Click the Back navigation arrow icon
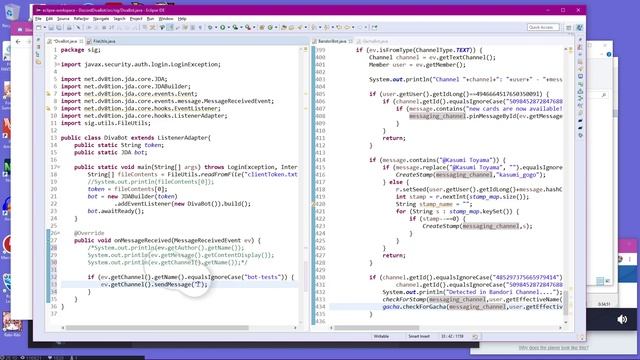Viewport: 640px width, 360px height. [x=347, y=27]
